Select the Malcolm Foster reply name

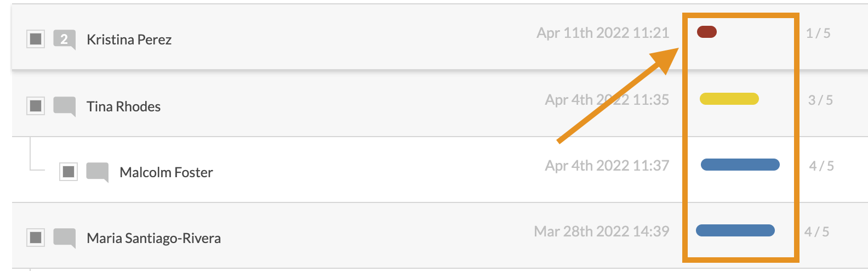point(166,172)
